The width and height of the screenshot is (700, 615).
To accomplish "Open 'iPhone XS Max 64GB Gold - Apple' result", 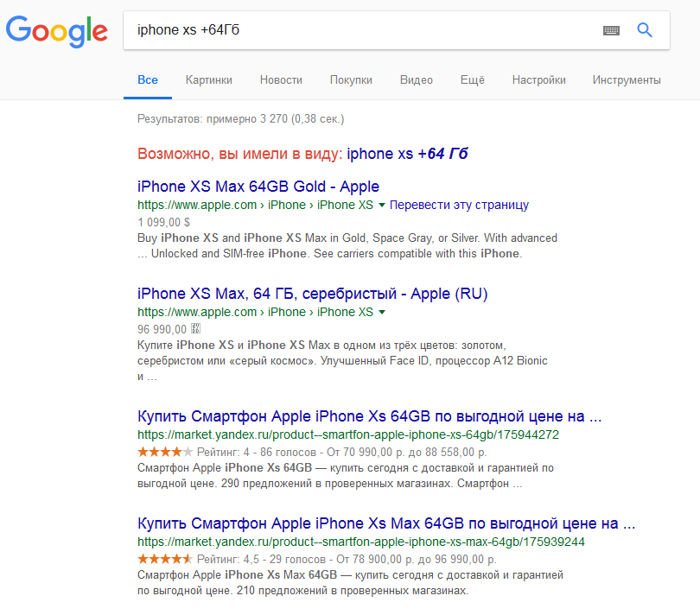I will pyautogui.click(x=258, y=186).
